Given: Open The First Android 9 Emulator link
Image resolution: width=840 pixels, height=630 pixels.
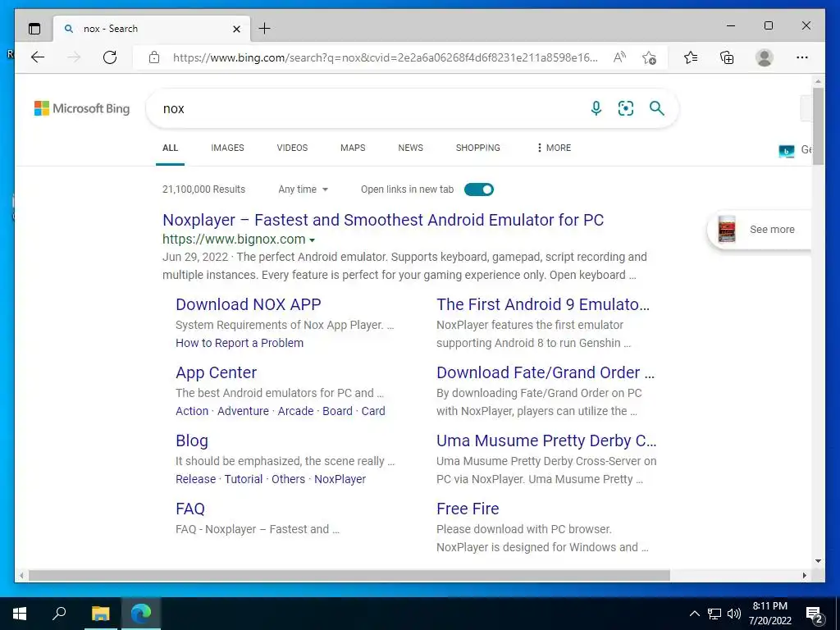Looking at the screenshot, I should 543,304.
